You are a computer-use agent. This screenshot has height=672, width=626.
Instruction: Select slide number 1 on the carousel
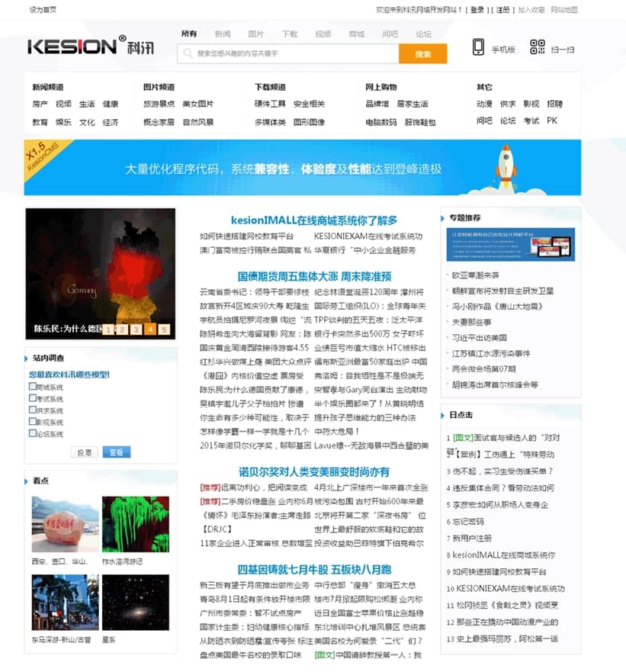108,330
